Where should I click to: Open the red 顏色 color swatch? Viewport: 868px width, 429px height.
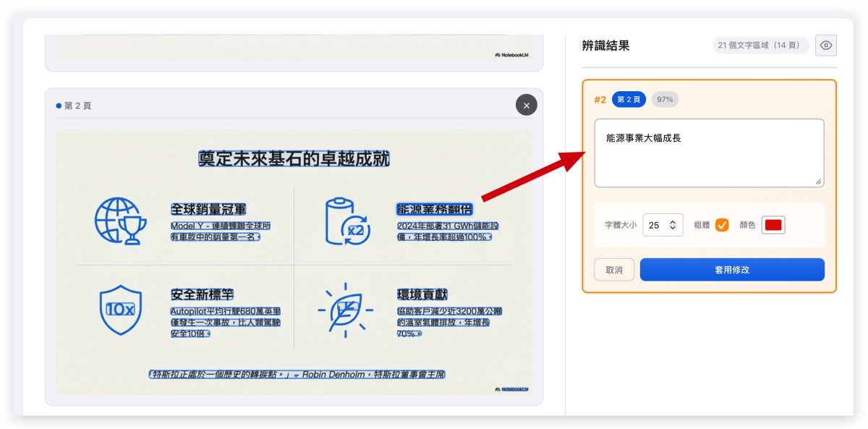tap(773, 225)
